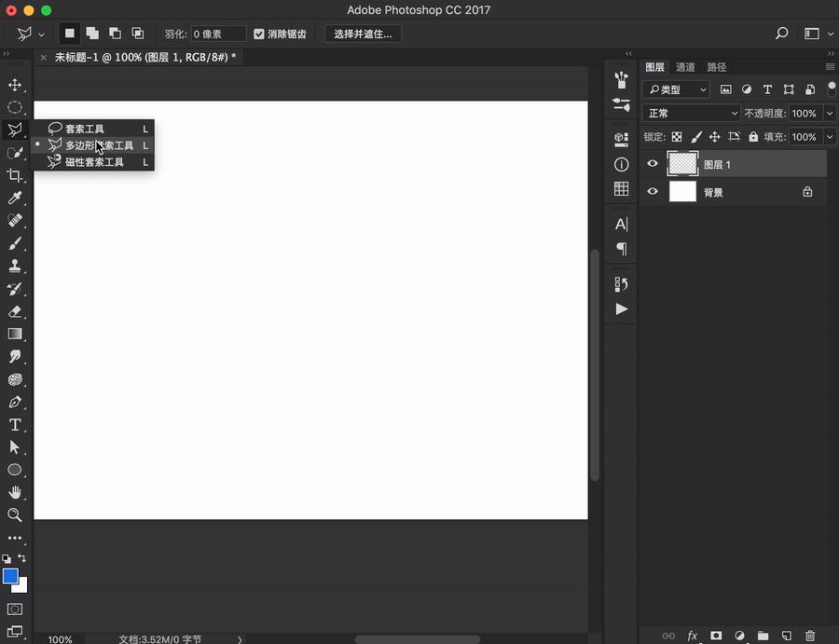Activate the Crop tool
Screen dimensions: 839x644
coord(15,175)
